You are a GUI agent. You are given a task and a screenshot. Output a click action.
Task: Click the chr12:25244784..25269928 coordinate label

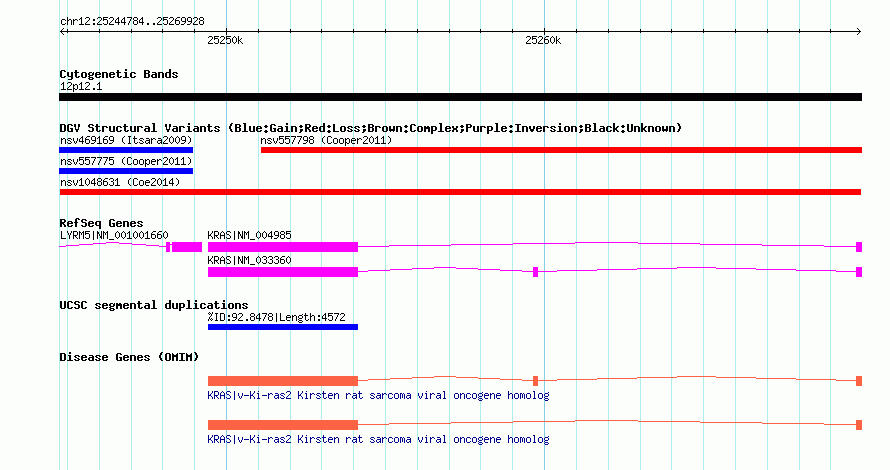click(132, 22)
